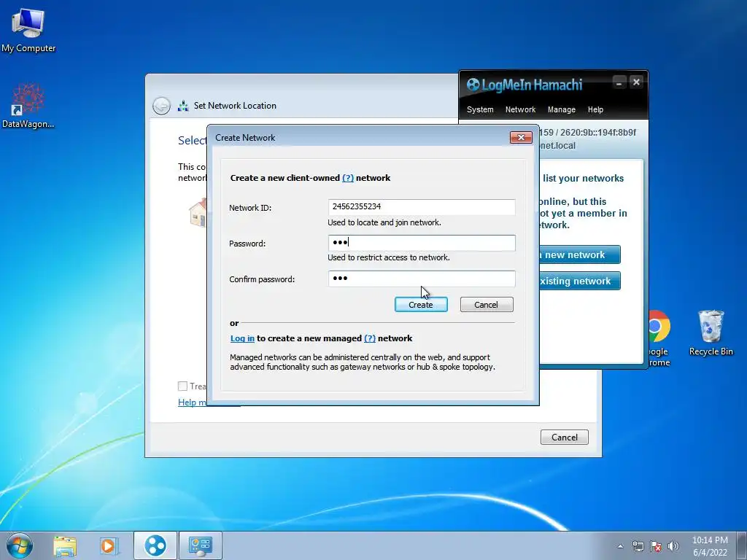Click the network tray icon
Image resolution: width=747 pixels, height=560 pixels.
638,546
